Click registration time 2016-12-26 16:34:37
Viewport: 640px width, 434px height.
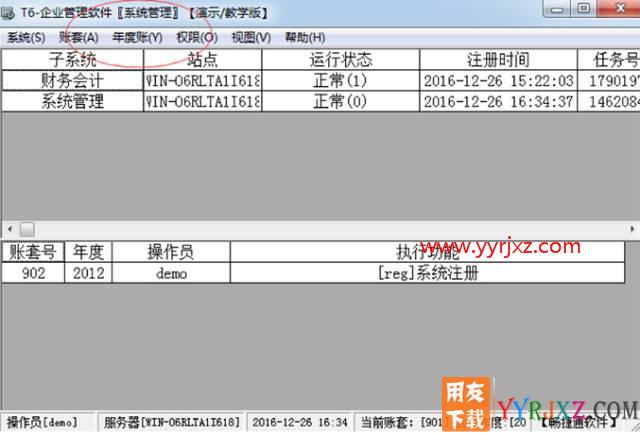click(498, 101)
